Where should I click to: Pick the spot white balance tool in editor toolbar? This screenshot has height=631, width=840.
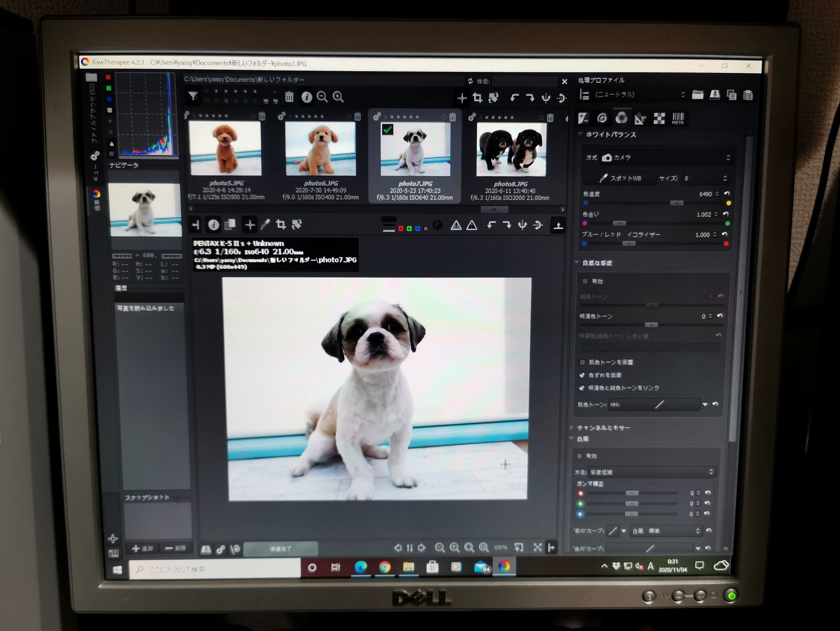265,225
